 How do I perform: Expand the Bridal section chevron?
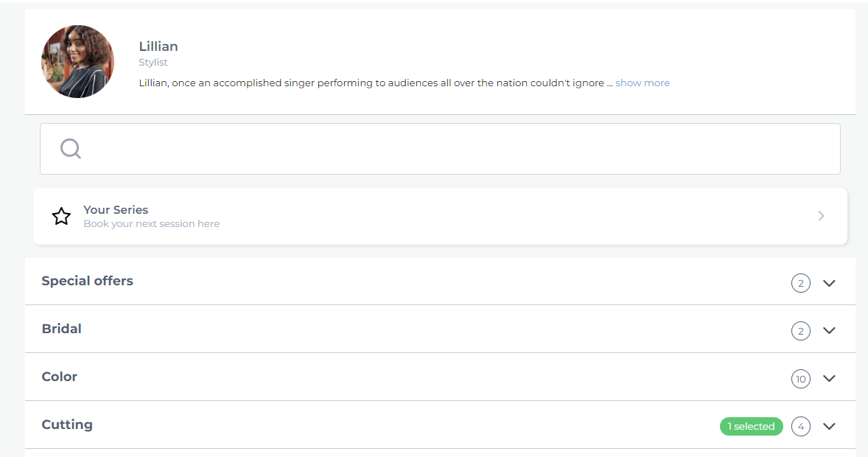click(x=829, y=331)
